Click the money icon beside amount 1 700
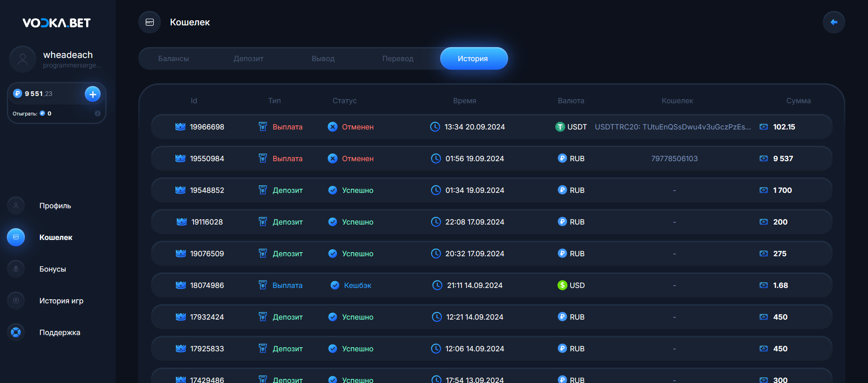 coord(764,190)
